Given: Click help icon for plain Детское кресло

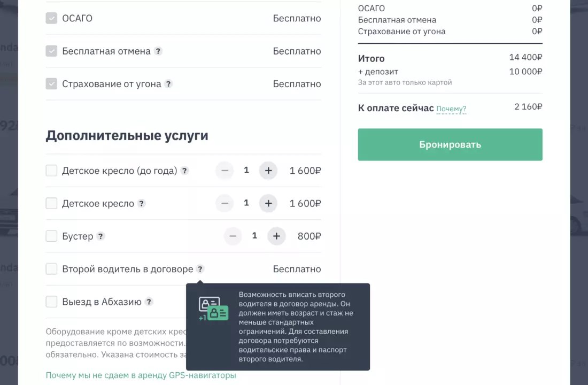Looking at the screenshot, I should click(141, 204).
